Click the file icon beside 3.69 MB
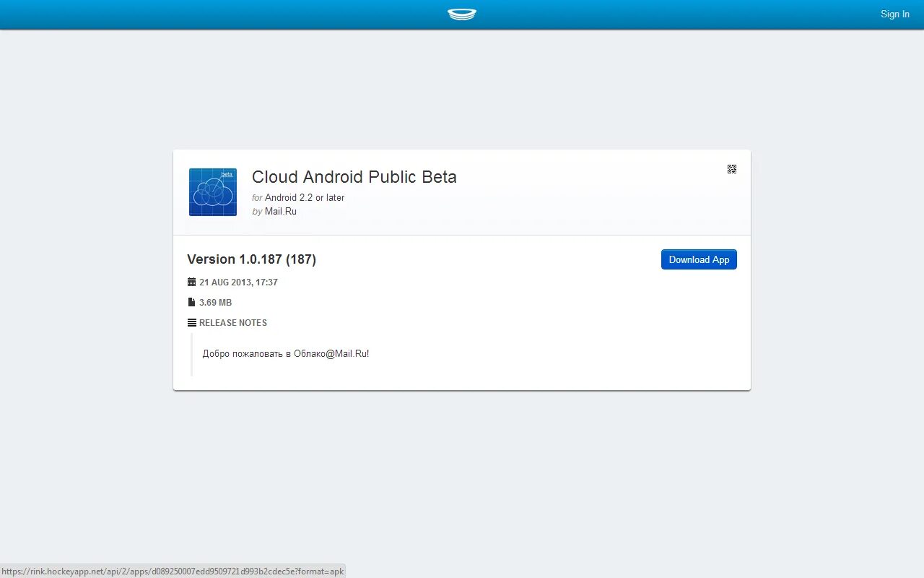924x578 pixels. coord(191,303)
